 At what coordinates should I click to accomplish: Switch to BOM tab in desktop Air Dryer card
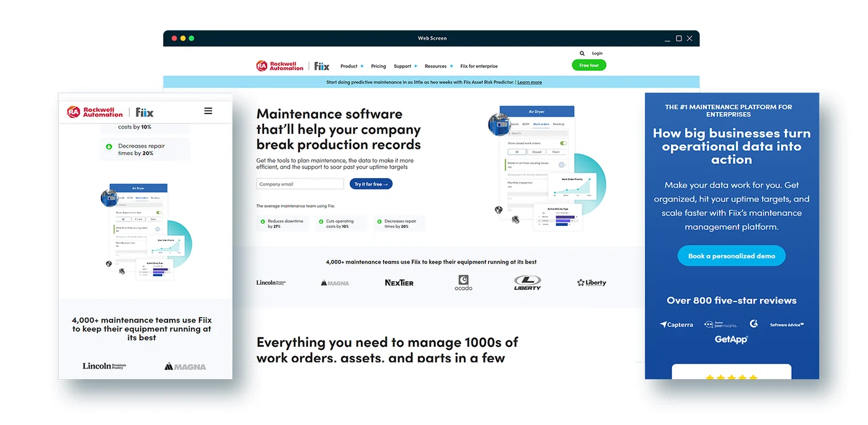click(x=526, y=124)
